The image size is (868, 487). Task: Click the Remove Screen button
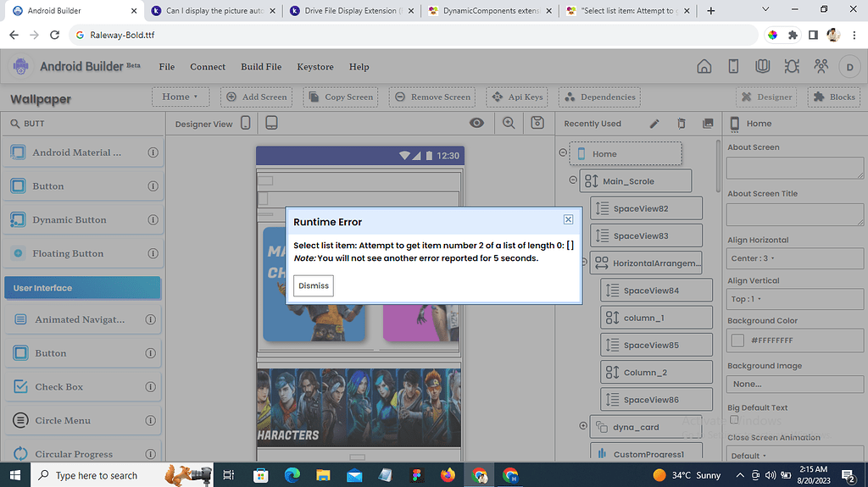point(431,97)
